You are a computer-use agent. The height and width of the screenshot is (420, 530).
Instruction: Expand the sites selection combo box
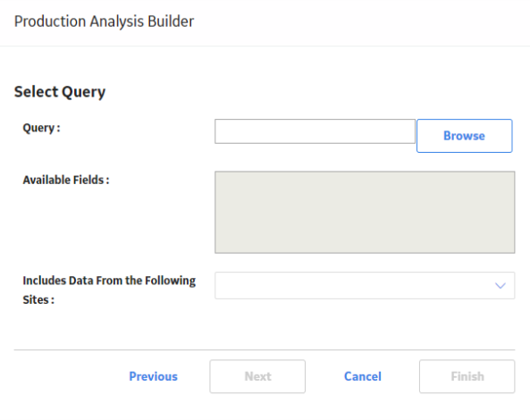point(365,286)
